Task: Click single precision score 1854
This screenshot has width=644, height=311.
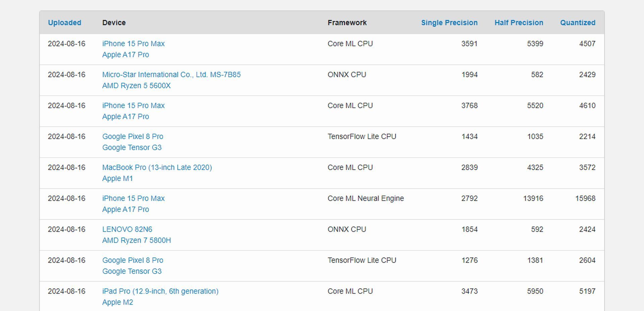Action: tap(470, 229)
